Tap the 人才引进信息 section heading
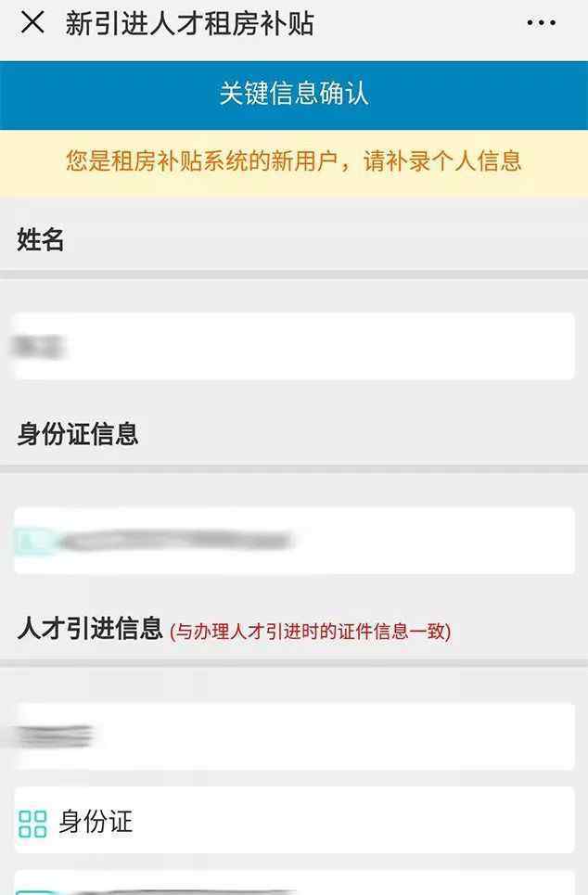This screenshot has height=895, width=588. (90, 629)
